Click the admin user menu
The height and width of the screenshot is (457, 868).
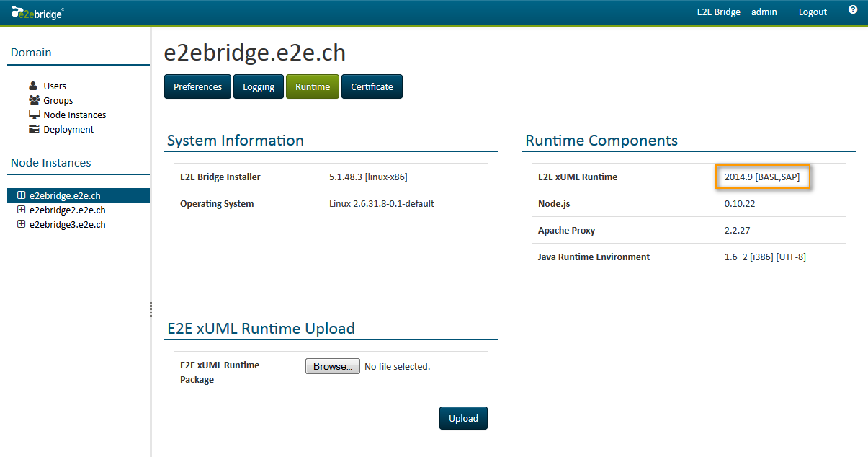click(764, 12)
